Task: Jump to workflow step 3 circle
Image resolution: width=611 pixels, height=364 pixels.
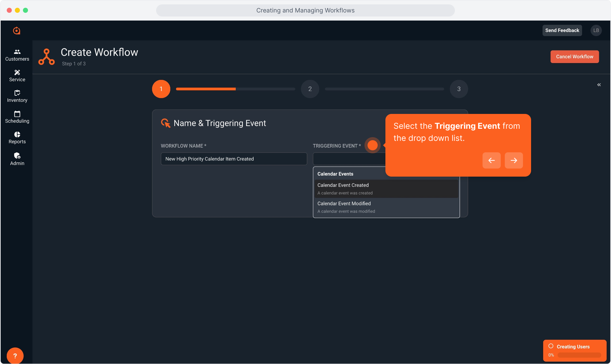Action: 459,89
